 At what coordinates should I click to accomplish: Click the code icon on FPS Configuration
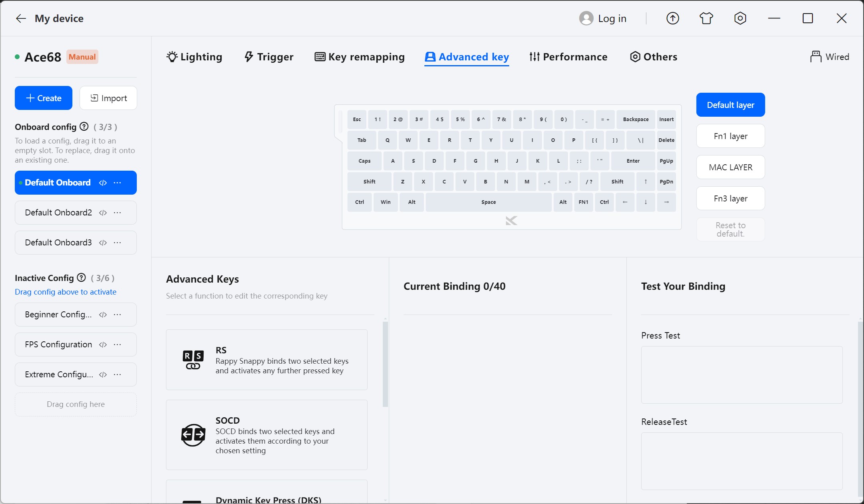(103, 345)
